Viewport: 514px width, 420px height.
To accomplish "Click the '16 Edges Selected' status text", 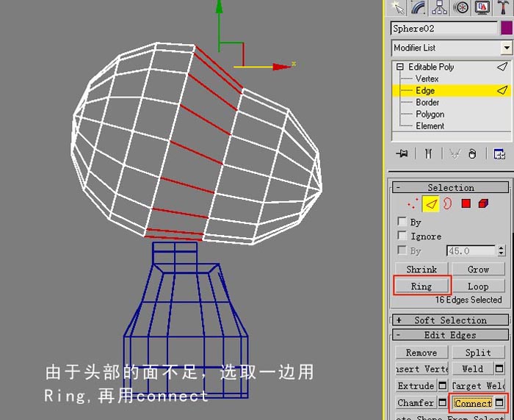I will pyautogui.click(x=468, y=300).
